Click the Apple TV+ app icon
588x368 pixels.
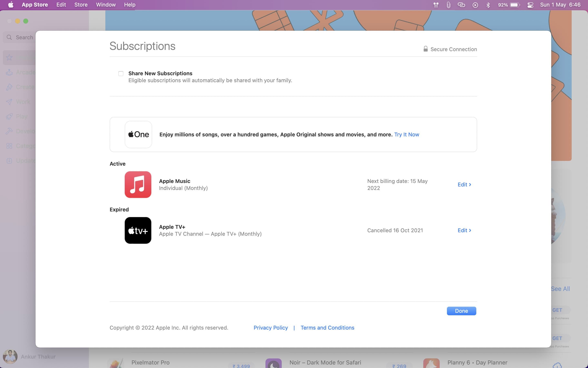click(x=138, y=230)
